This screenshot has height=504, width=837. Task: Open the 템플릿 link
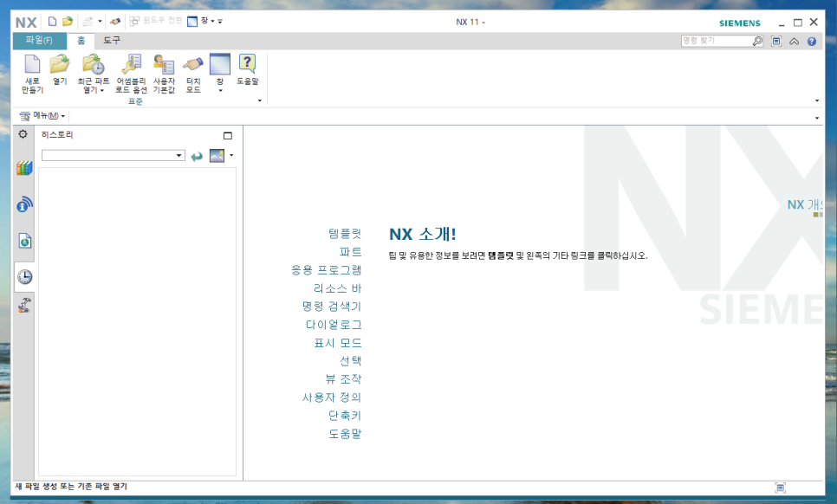345,234
